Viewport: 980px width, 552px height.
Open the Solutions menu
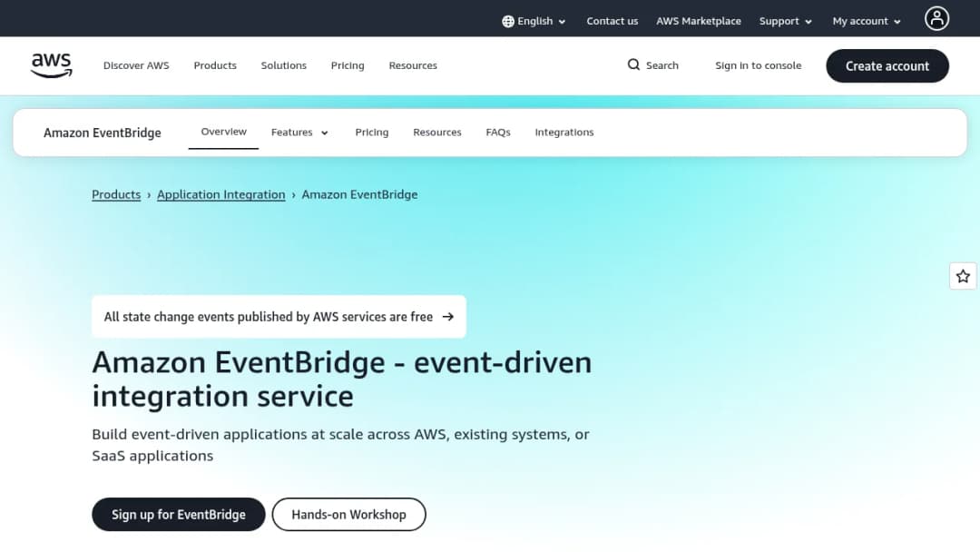point(284,65)
